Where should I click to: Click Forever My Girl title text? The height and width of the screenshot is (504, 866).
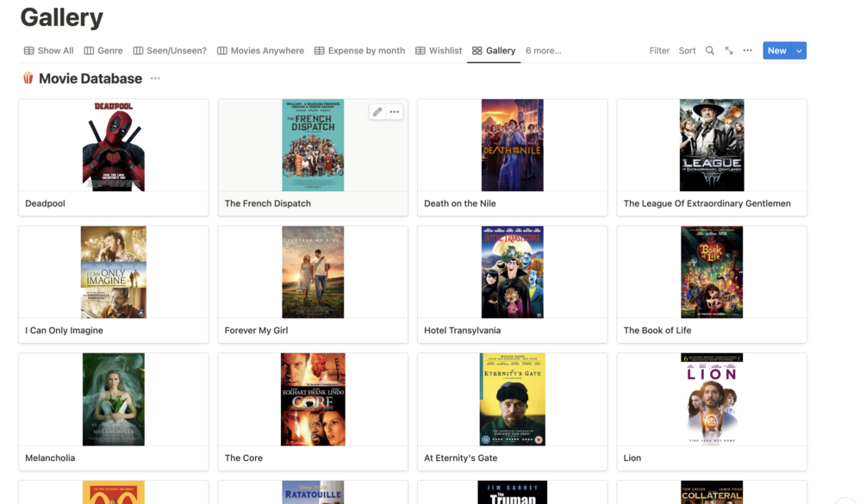tap(256, 330)
